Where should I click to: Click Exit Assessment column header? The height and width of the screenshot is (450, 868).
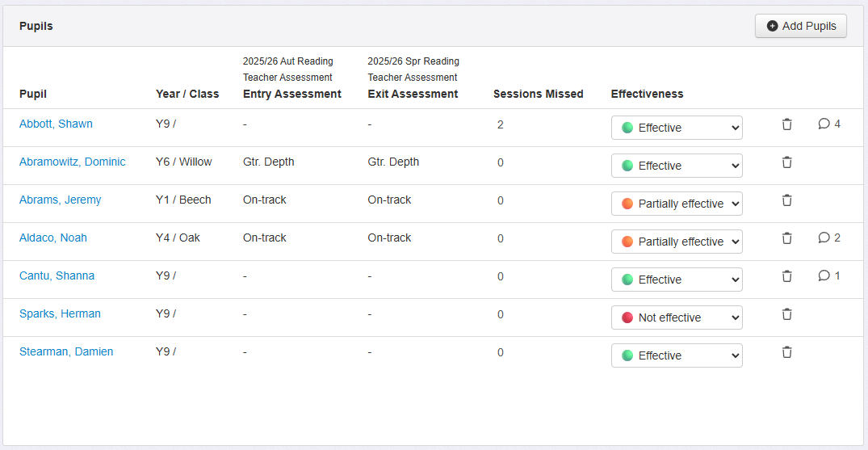tap(413, 95)
